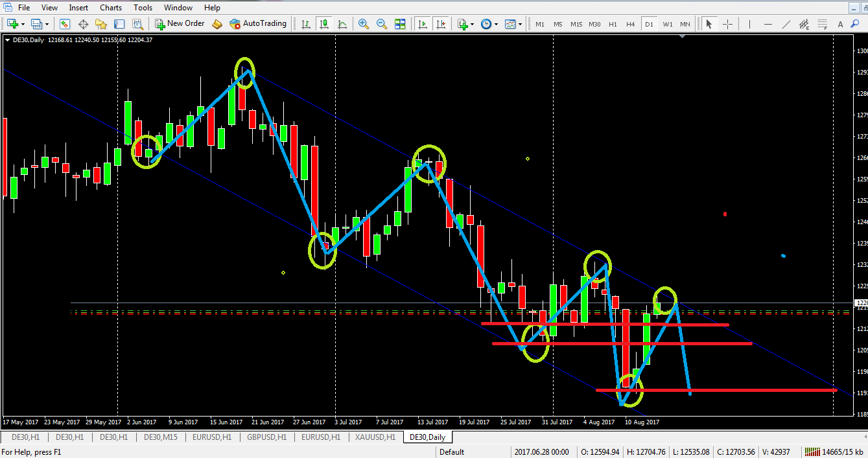The width and height of the screenshot is (868, 458).
Task: Open the Tools menu
Action: [143, 8]
